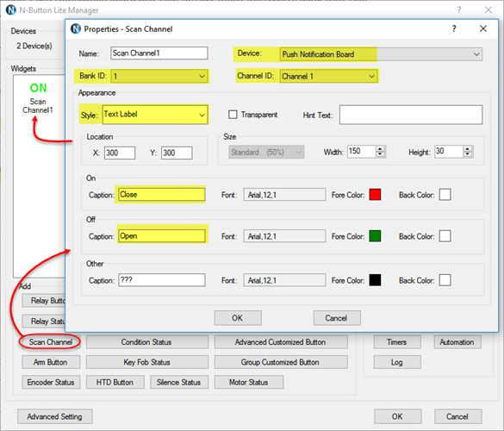Screen dimensions: 504x431
Task: Increase the Height value with up arrow
Action: (x=468, y=149)
